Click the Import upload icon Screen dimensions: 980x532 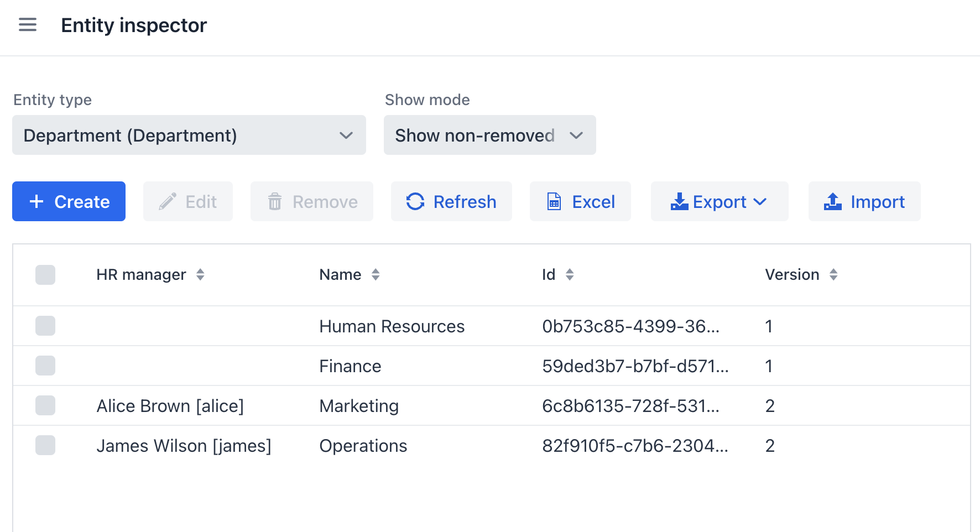(x=832, y=202)
